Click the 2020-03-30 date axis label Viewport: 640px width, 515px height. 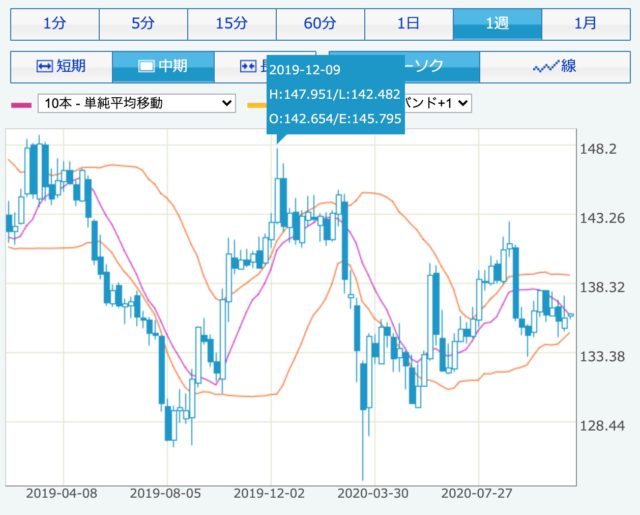(375, 494)
